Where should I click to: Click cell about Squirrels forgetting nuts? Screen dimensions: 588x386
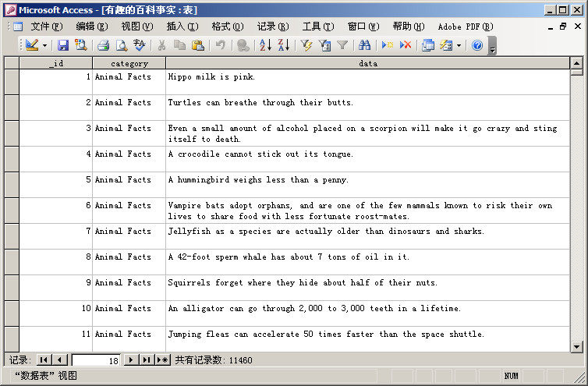[367, 288]
